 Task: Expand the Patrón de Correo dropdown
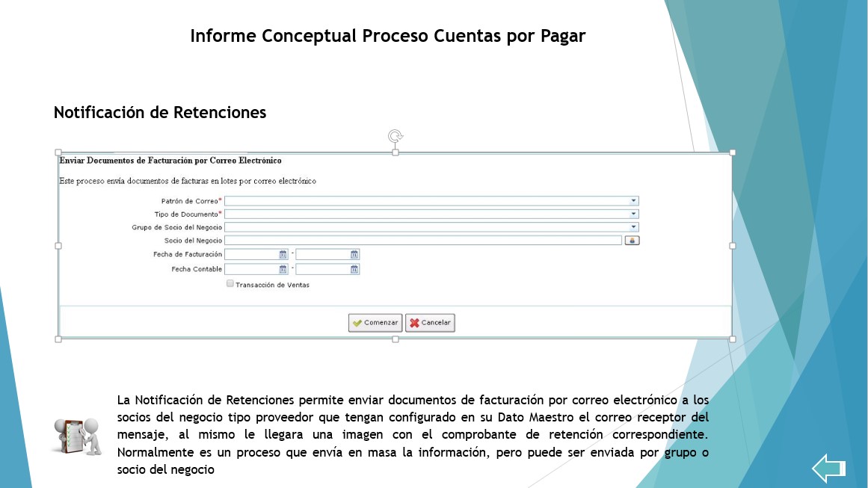[633, 201]
